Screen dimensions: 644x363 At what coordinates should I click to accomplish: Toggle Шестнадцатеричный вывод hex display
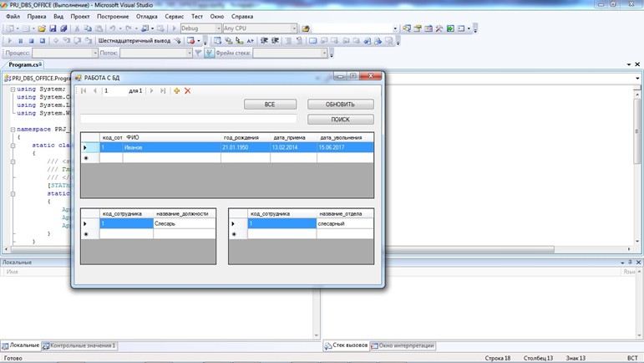(x=134, y=41)
